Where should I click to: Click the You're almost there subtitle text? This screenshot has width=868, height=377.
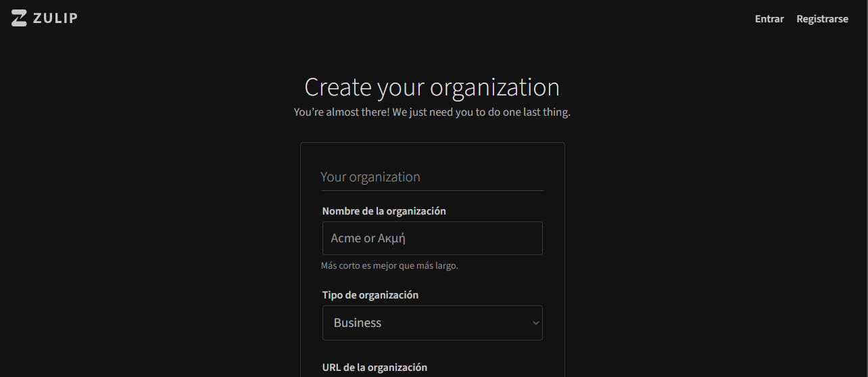432,112
